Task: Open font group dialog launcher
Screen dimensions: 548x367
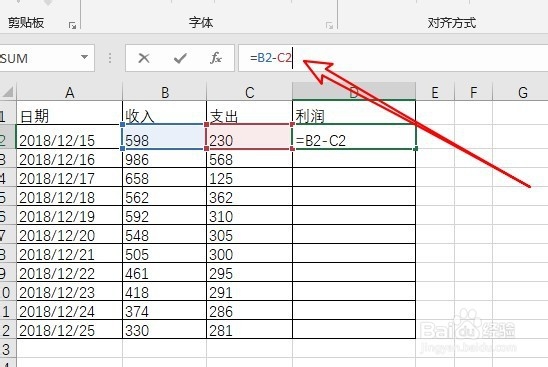Action: point(329,25)
